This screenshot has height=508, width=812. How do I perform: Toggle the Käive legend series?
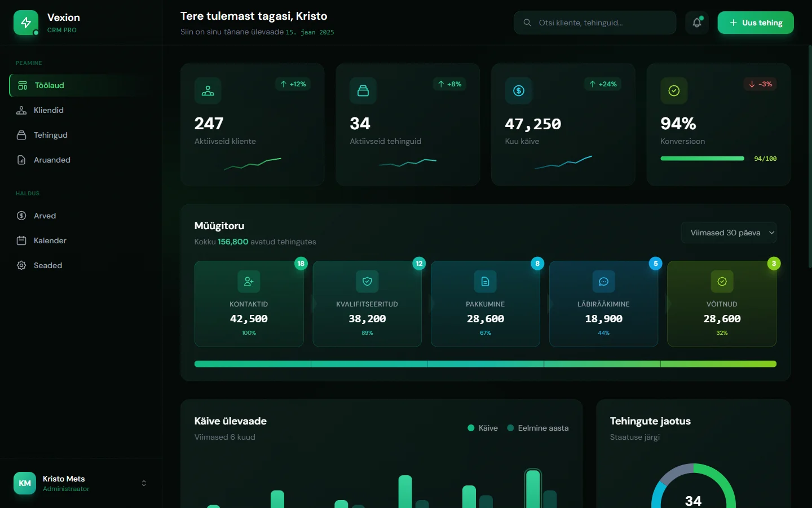pyautogui.click(x=483, y=428)
